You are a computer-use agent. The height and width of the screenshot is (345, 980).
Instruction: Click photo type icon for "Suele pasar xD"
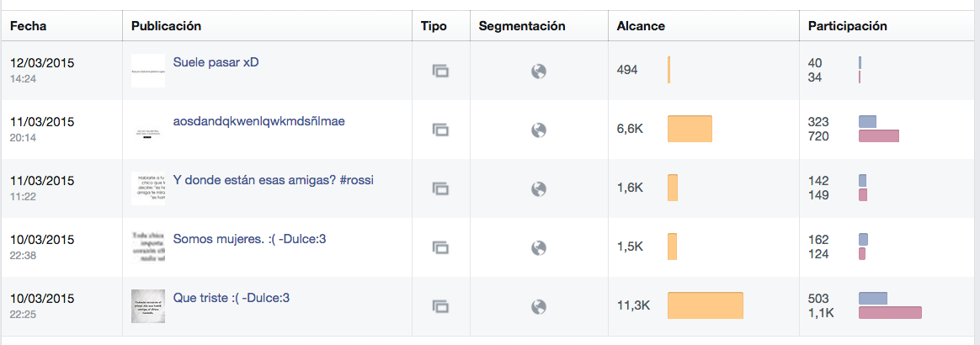(x=440, y=71)
